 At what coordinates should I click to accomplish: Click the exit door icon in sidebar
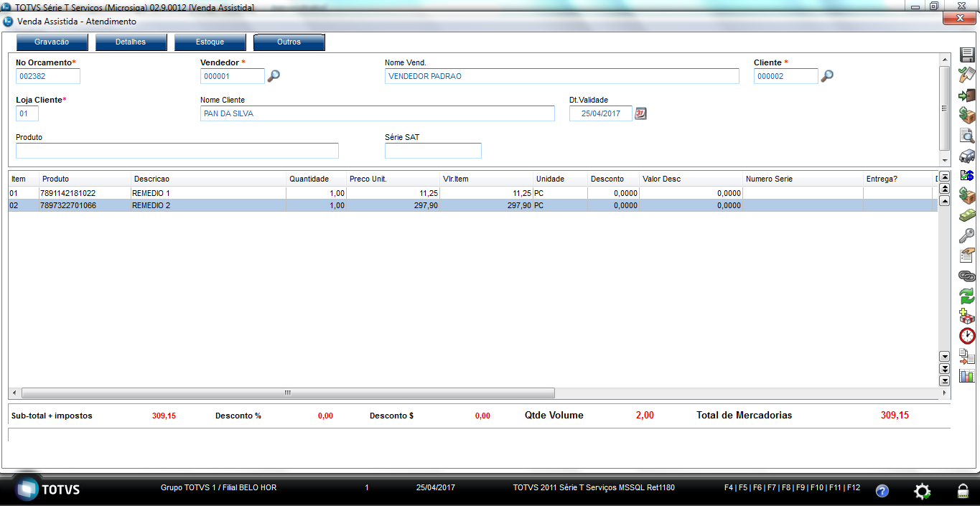(967, 95)
